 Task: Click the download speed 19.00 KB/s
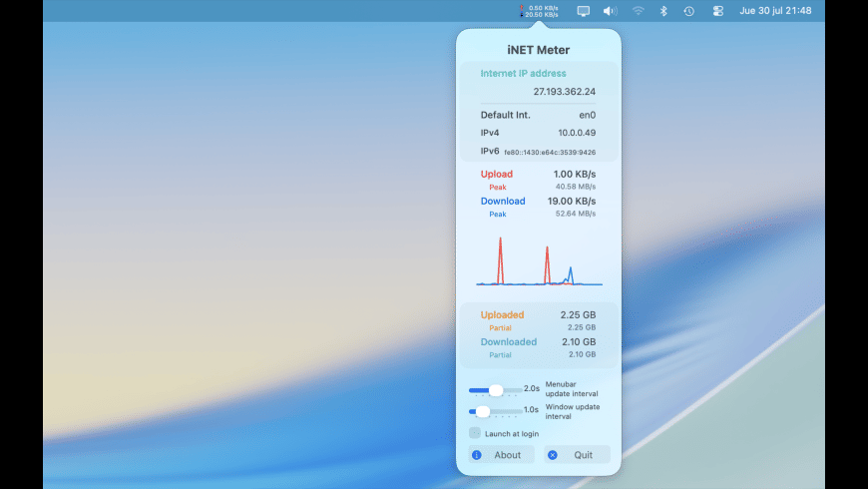coord(572,201)
